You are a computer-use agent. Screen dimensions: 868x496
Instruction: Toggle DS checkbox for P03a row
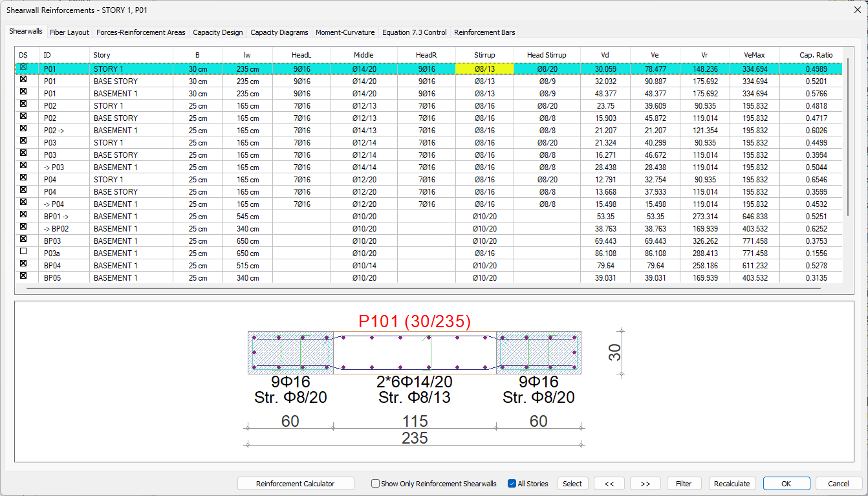click(x=23, y=252)
